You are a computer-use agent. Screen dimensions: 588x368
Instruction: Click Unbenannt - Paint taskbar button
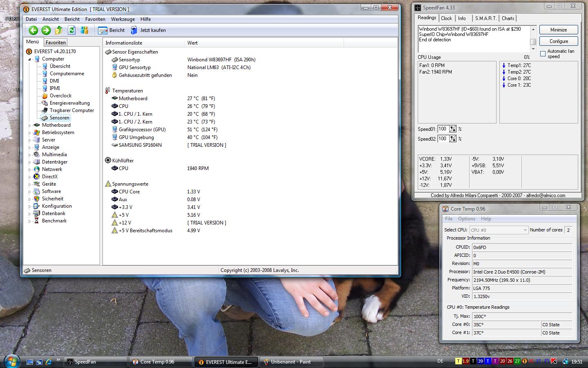291,362
